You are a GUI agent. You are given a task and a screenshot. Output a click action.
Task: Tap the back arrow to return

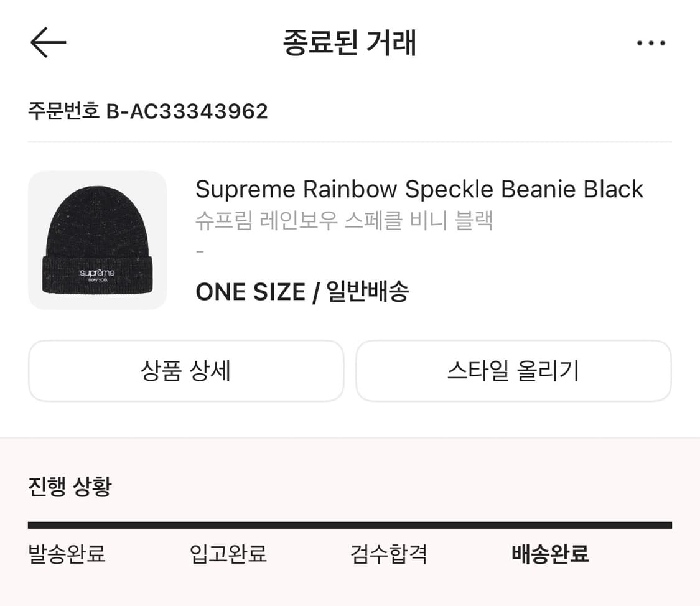(x=49, y=42)
